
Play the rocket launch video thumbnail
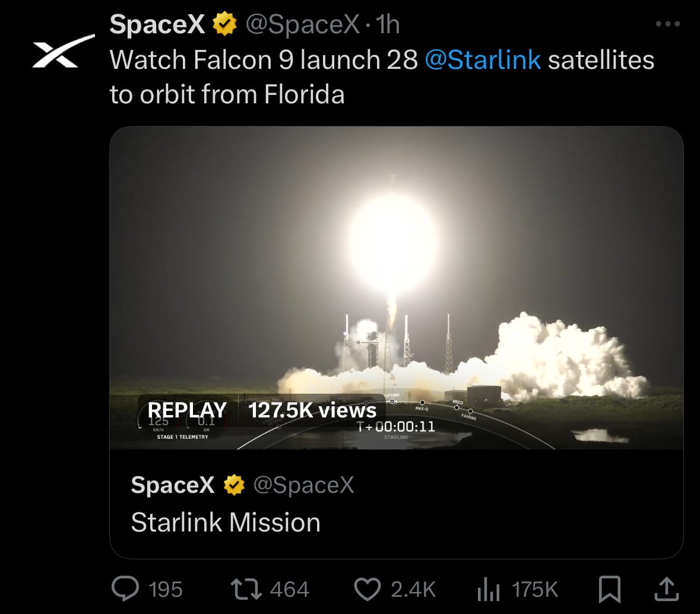pyautogui.click(x=397, y=287)
